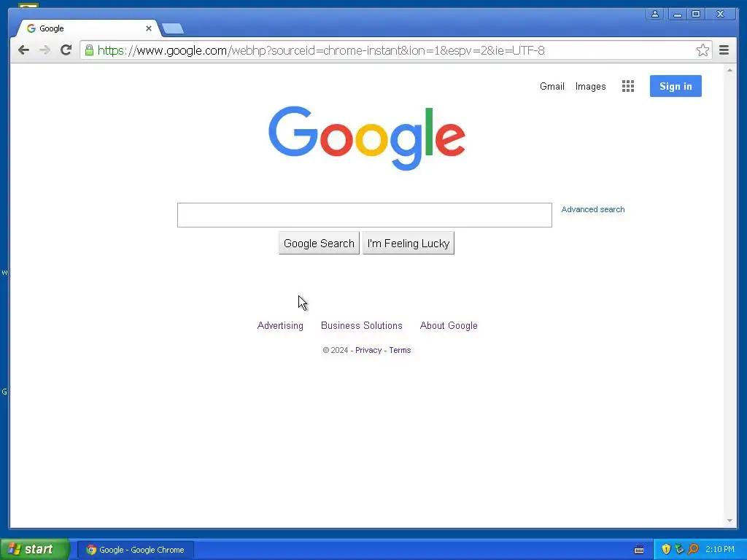Image resolution: width=747 pixels, height=560 pixels.
Task: Click I'm Feeling Lucky button
Action: [409, 244]
